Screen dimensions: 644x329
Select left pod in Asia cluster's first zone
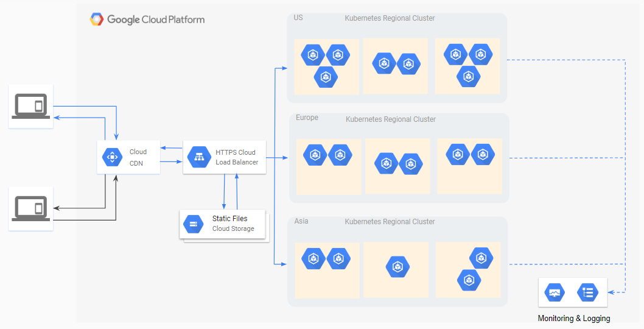pyautogui.click(x=313, y=259)
